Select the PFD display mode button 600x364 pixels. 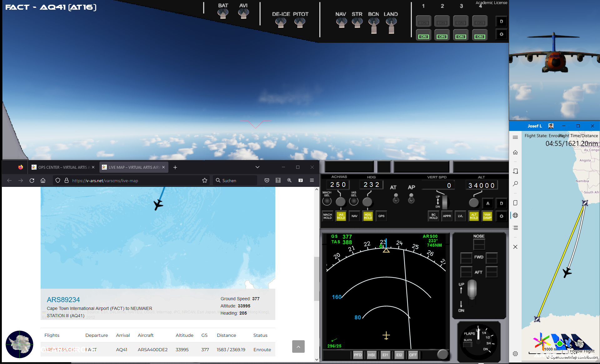(357, 355)
